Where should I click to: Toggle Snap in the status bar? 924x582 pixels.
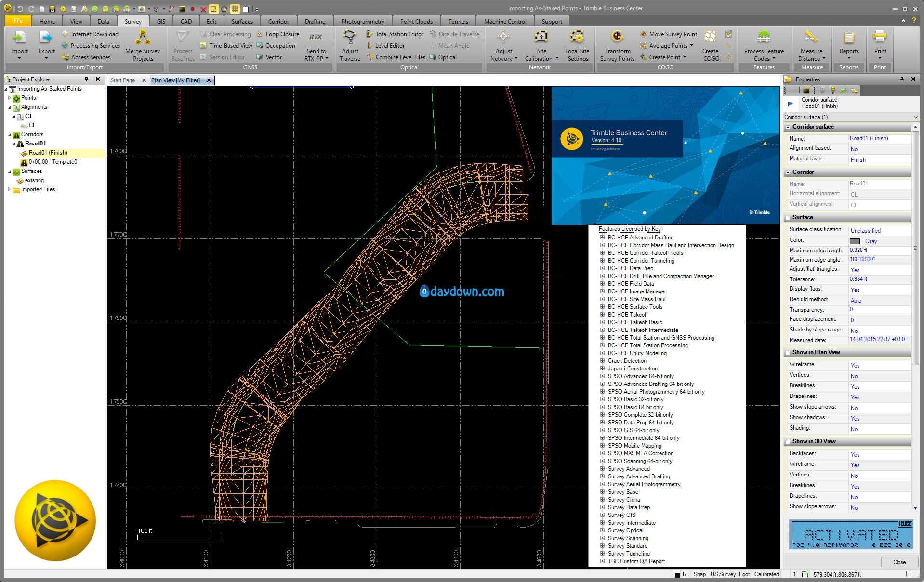pos(700,574)
